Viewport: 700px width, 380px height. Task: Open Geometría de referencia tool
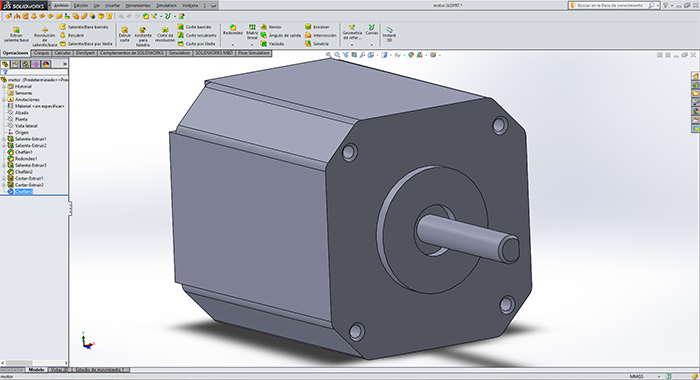coord(352,32)
